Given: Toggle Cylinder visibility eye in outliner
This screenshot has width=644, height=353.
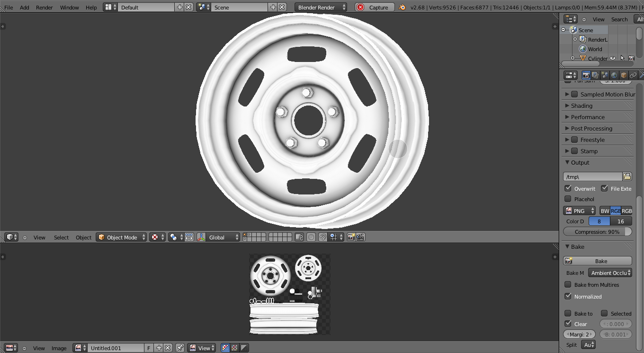Looking at the screenshot, I should pyautogui.click(x=612, y=58).
